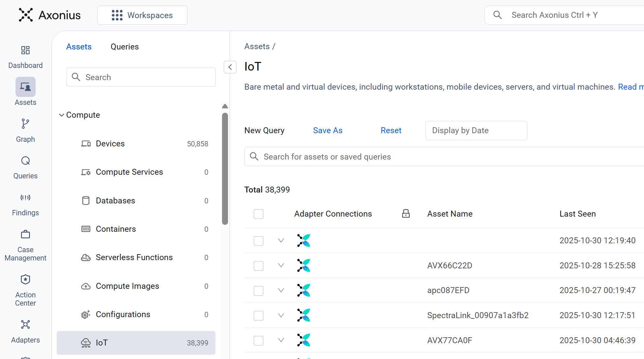Open the Dashboard sidebar icon
Viewport: 644px width, 359px height.
click(25, 50)
